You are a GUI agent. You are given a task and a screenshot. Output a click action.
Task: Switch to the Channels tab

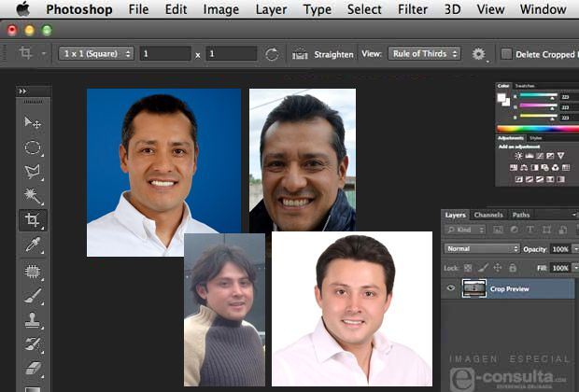point(487,215)
